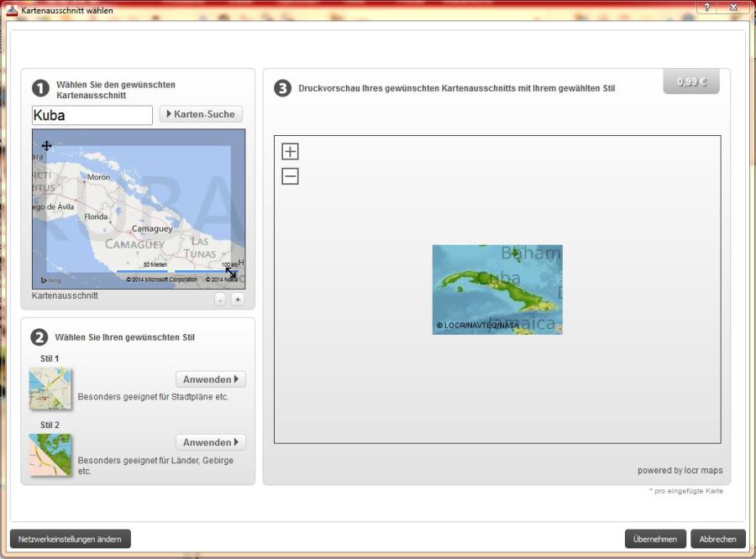Click the move crosshair icon on the map
This screenshot has width=756, height=559.
tap(47, 145)
